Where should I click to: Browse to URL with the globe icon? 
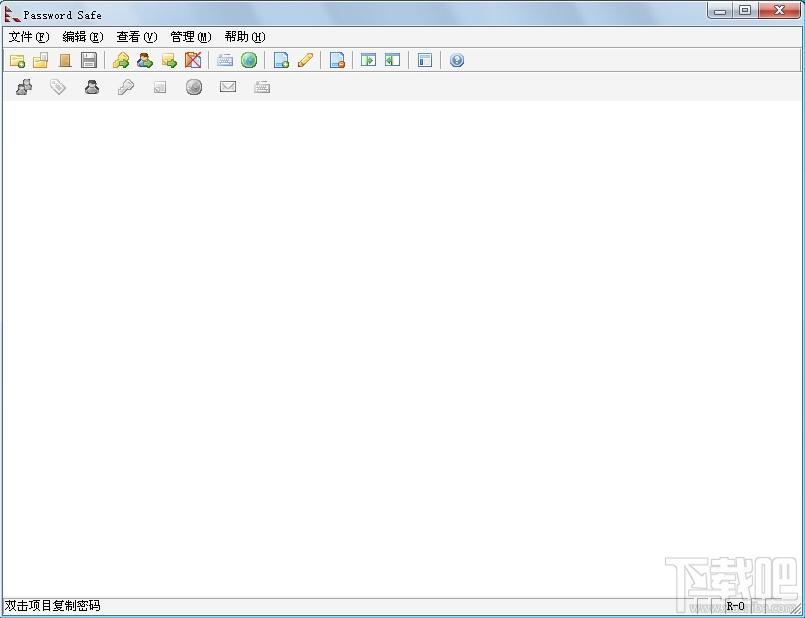point(249,61)
